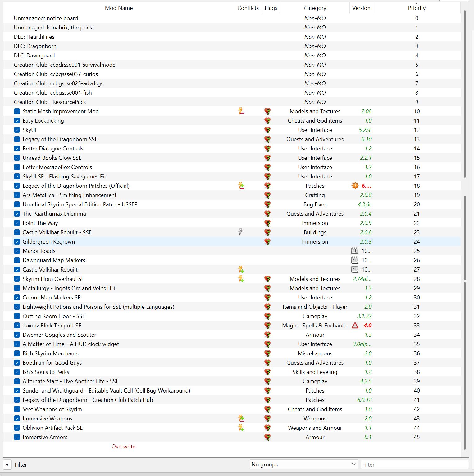
Task: Toggle the Better Dialogue Controls checkbox
Action: tap(17, 148)
